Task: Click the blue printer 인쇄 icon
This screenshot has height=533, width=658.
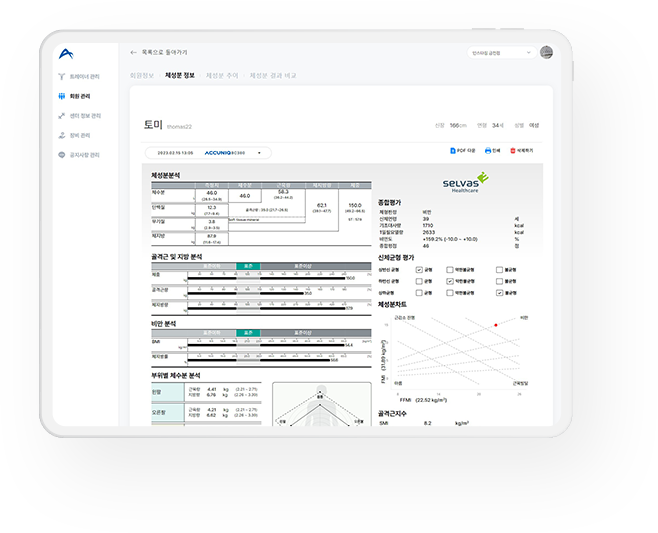Action: click(488, 150)
